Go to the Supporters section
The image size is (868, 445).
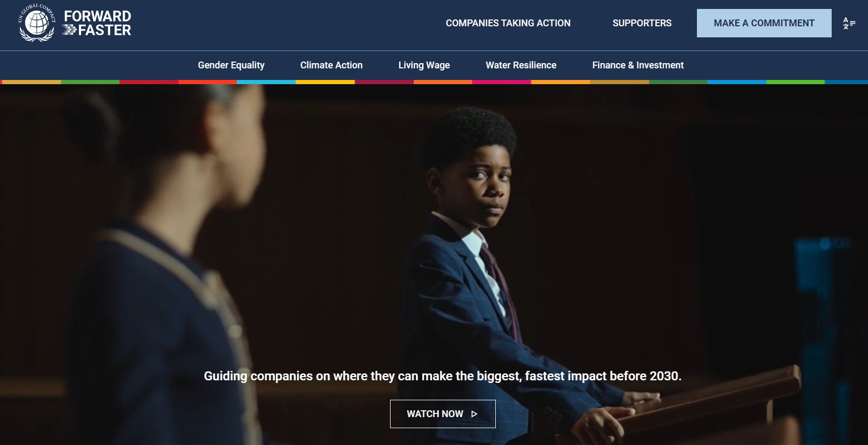pyautogui.click(x=642, y=23)
